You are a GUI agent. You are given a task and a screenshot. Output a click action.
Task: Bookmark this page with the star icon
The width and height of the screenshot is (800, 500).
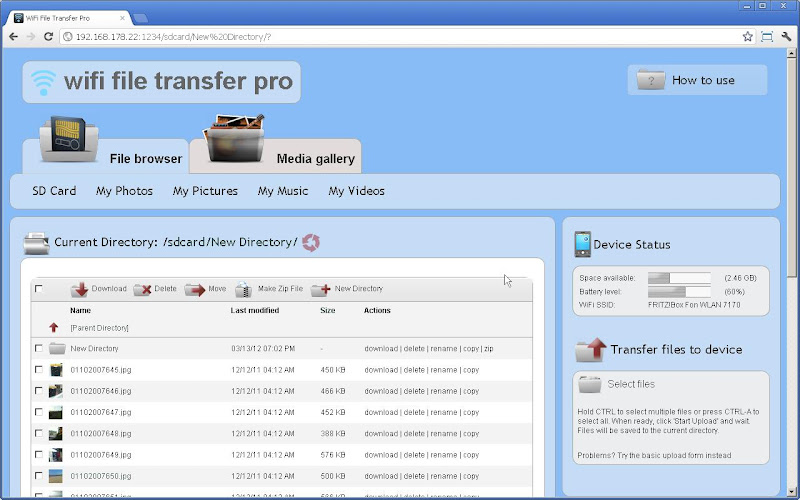click(x=747, y=37)
